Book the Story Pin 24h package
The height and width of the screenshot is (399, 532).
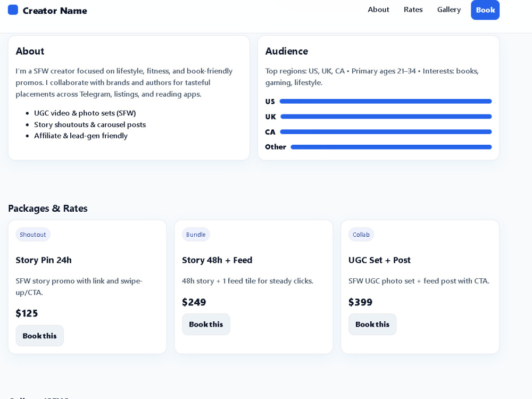[x=40, y=336]
